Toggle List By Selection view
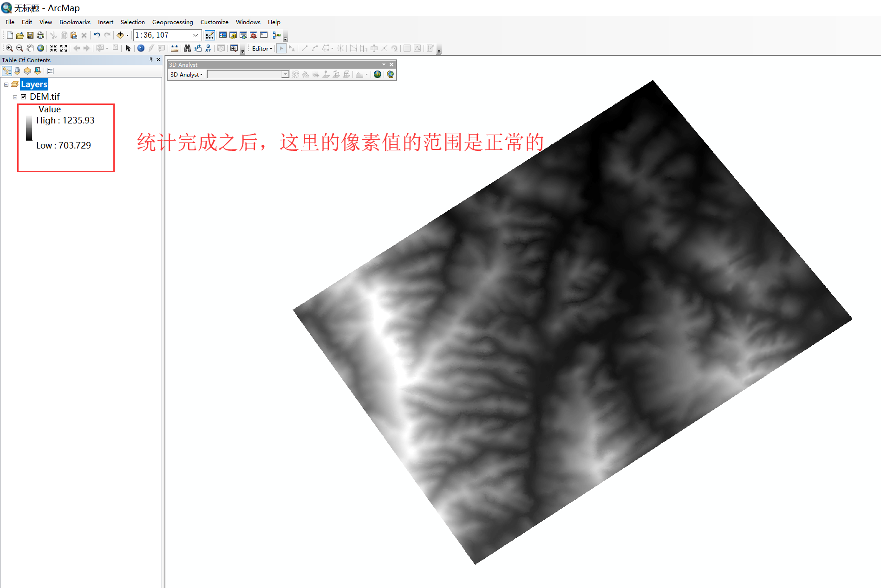The width and height of the screenshot is (881, 588). pos(38,71)
